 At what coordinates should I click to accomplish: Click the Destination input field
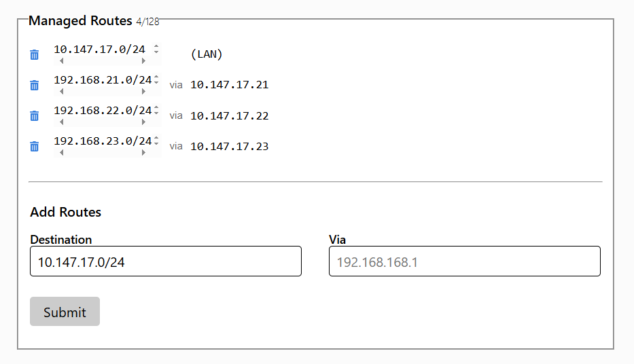166,261
